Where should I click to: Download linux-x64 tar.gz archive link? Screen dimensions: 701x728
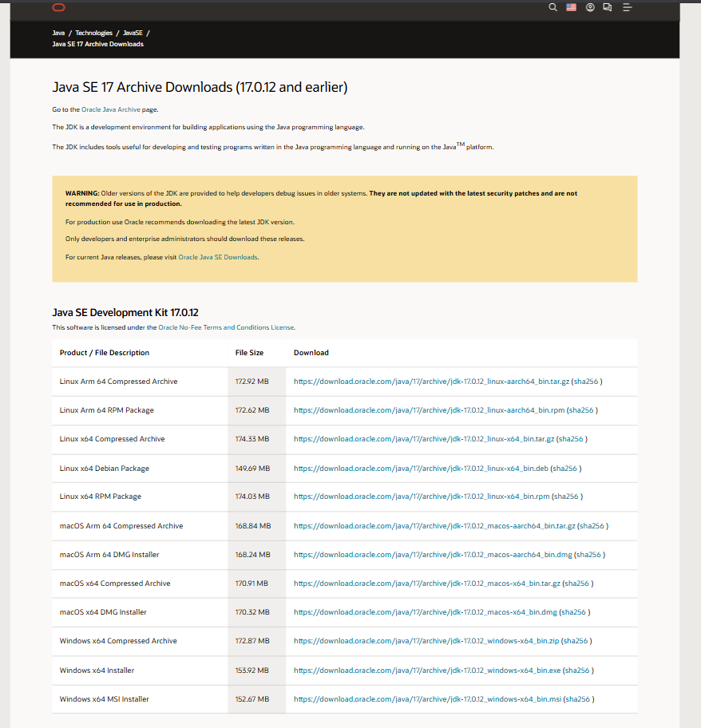[424, 439]
